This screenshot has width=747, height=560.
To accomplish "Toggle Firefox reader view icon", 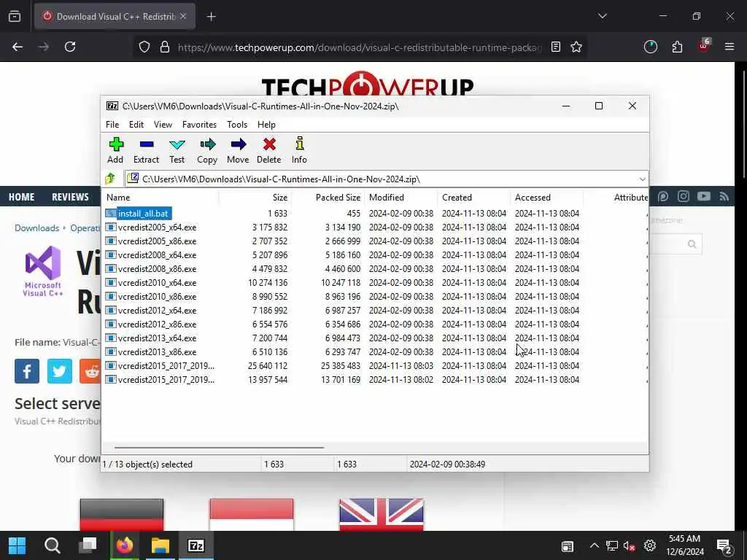I will (555, 47).
